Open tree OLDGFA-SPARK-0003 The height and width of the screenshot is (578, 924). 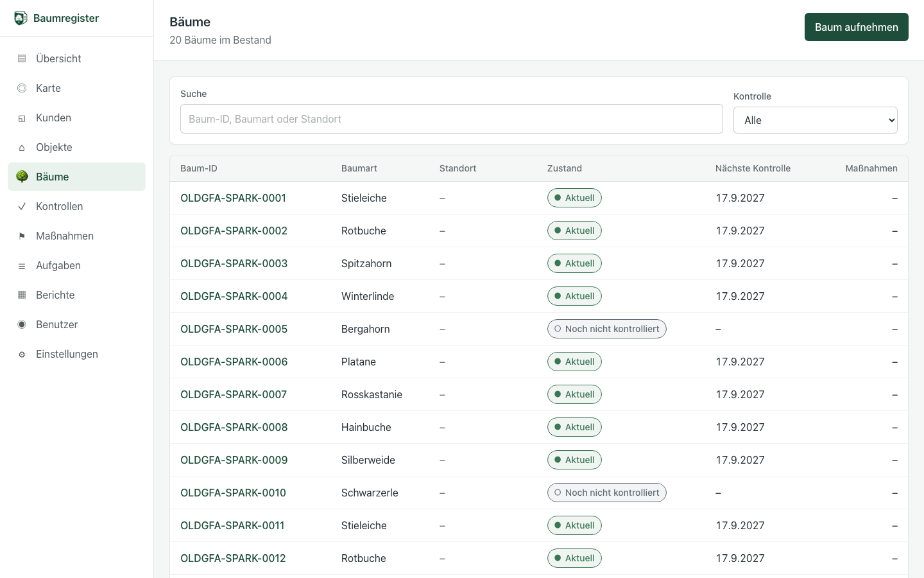(x=234, y=263)
